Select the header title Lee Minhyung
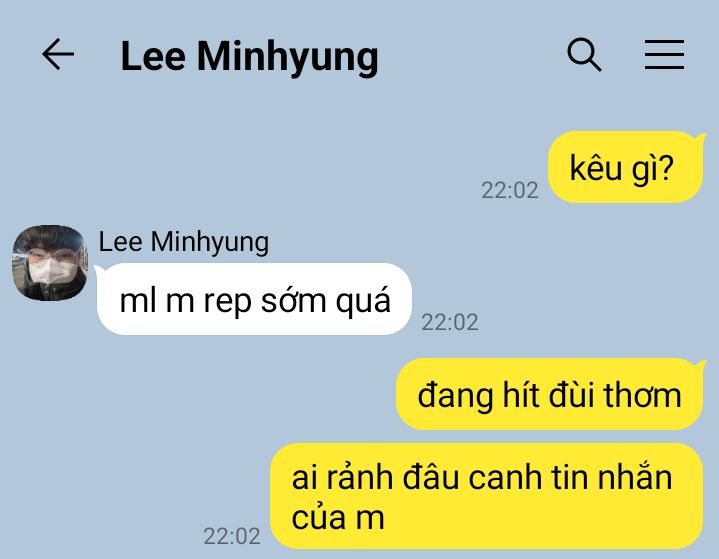Viewport: 719px width, 559px height. point(249,57)
